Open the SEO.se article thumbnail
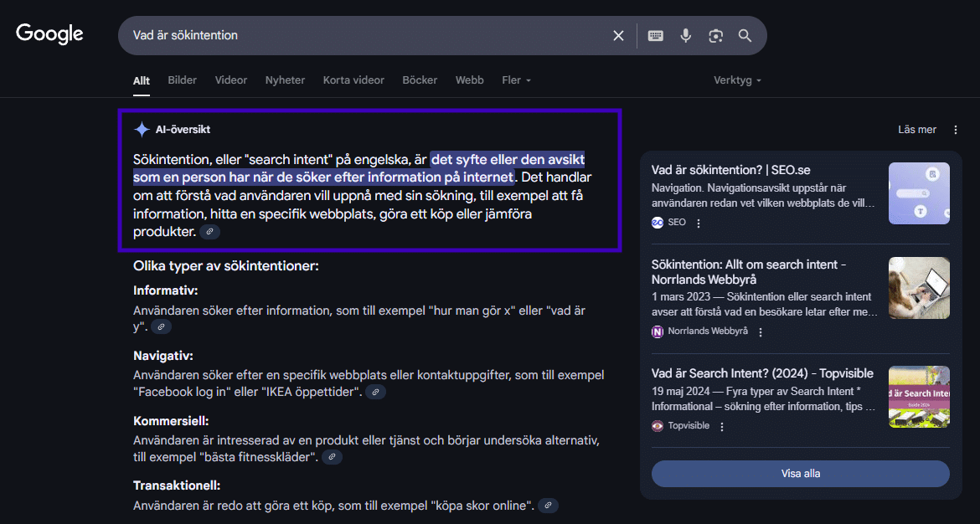Viewport: 980px width, 524px height. click(x=919, y=193)
